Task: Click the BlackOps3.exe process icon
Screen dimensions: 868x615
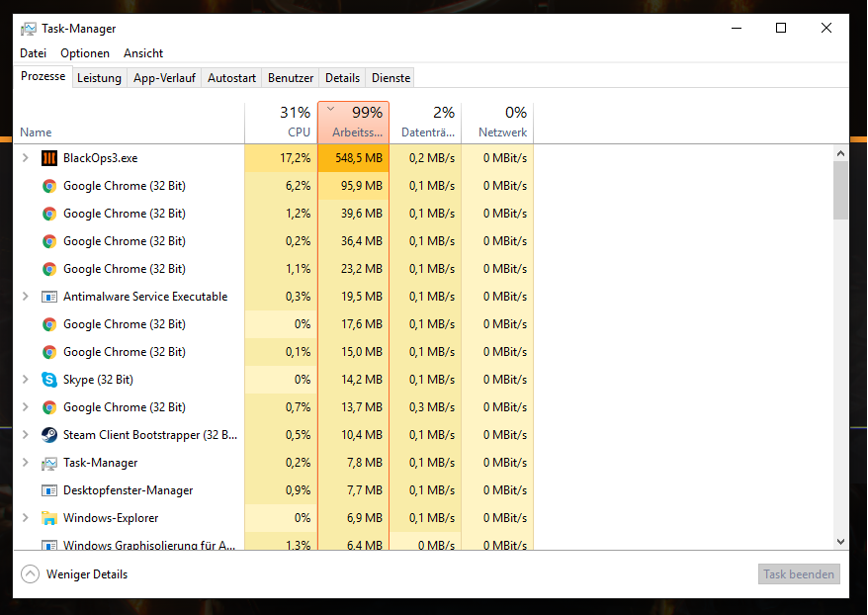Action: click(x=49, y=158)
